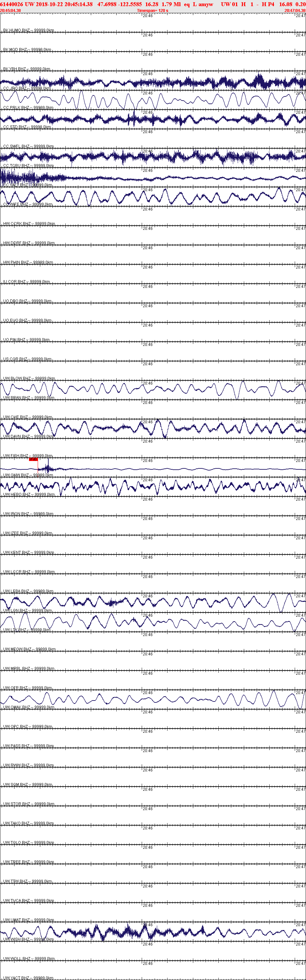Image resolution: width=306 pixels, height=980 pixels.
Task: Select the event ID 61440026 in header
Action: click(11, 4)
